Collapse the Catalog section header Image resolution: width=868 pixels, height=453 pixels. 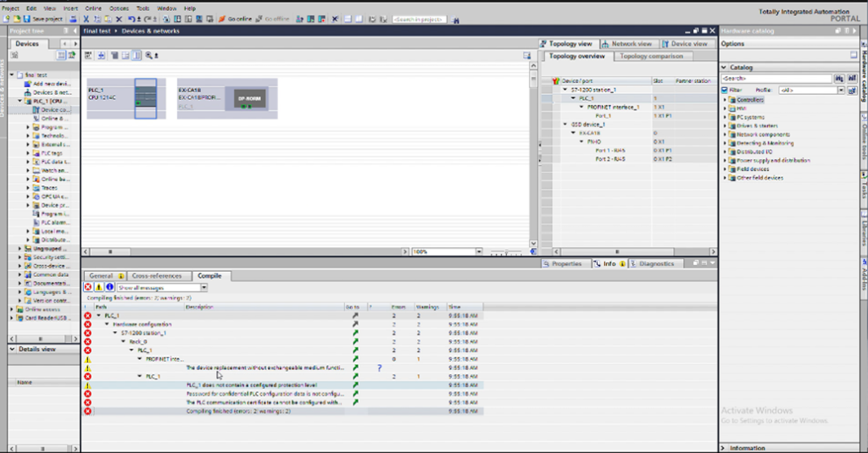tap(724, 67)
